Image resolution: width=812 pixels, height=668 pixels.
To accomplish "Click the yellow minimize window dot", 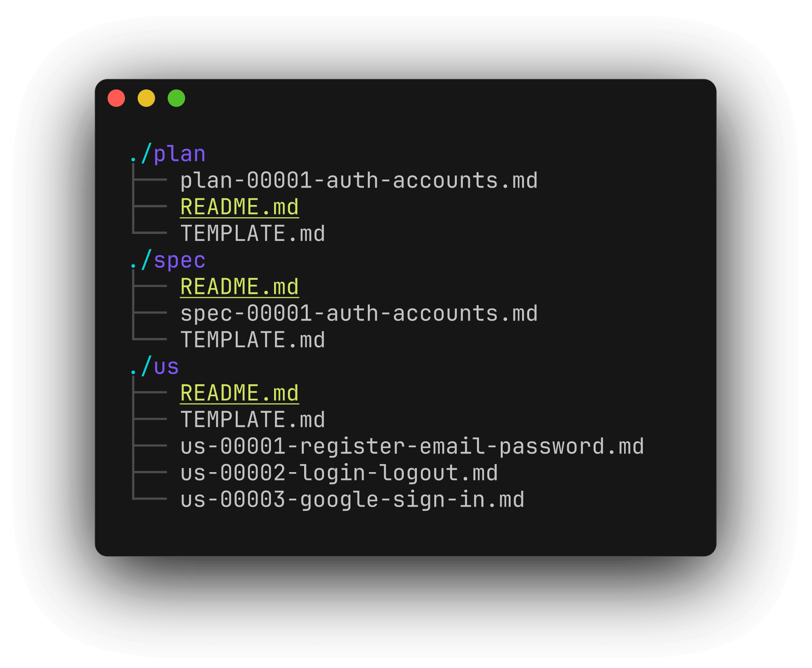I will (x=146, y=98).
